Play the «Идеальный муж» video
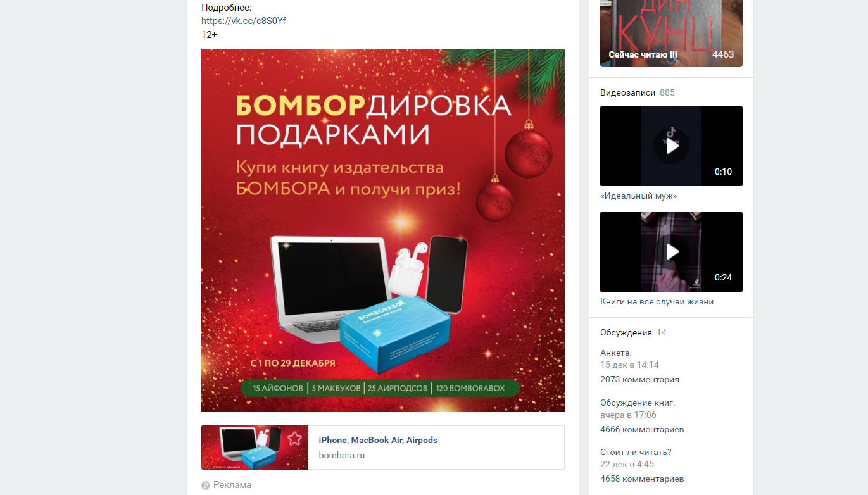 click(x=671, y=146)
